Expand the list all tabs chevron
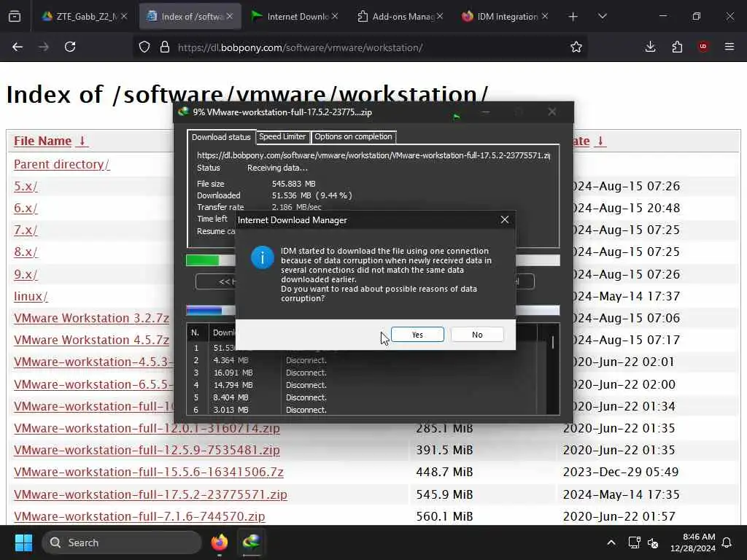747x560 pixels. pos(602,17)
